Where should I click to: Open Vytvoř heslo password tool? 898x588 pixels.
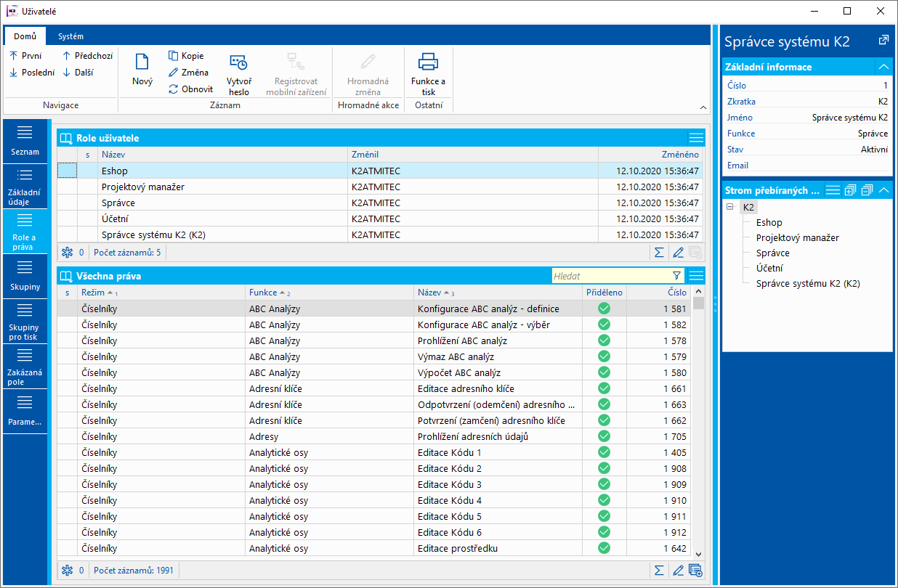[238, 63]
